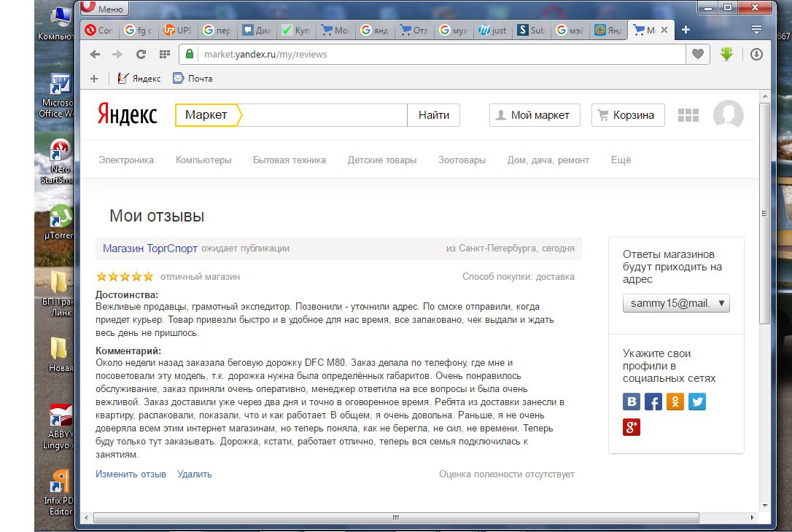This screenshot has width=792, height=532.
Task: Click the user avatar icon
Action: (728, 114)
